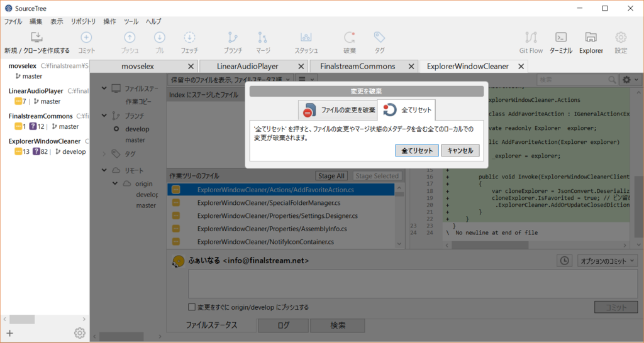Click the commit message text box

pyautogui.click(x=413, y=285)
